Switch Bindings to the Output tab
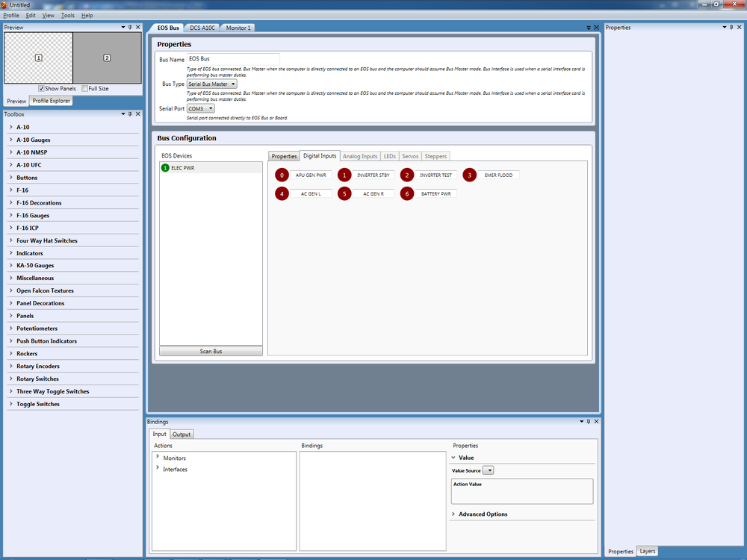The height and width of the screenshot is (560, 747). (182, 435)
